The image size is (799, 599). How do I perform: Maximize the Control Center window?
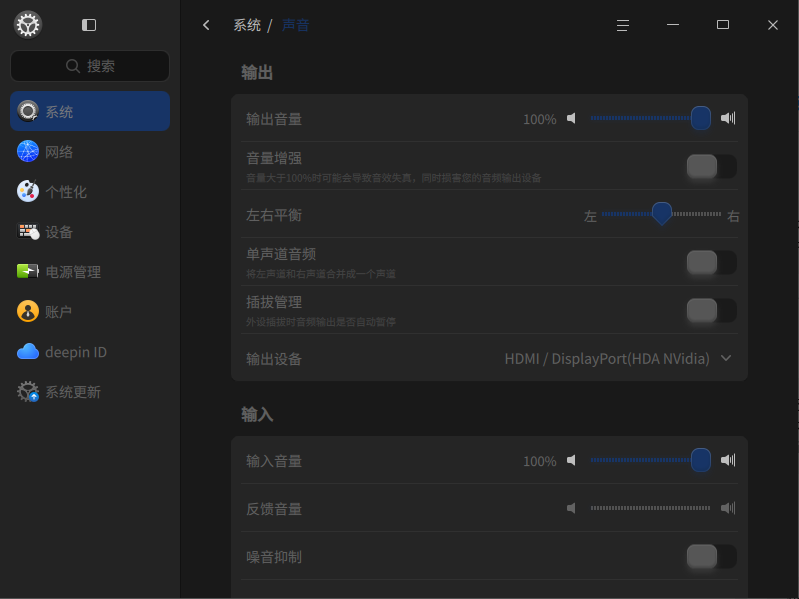coord(723,25)
